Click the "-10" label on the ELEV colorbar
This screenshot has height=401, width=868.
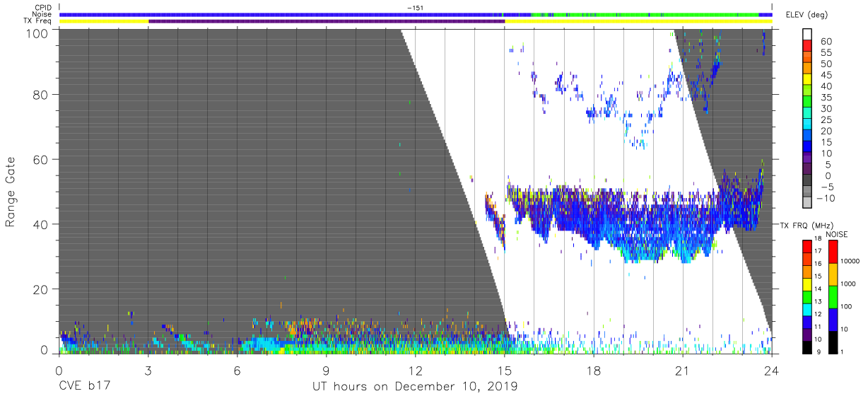[824, 199]
